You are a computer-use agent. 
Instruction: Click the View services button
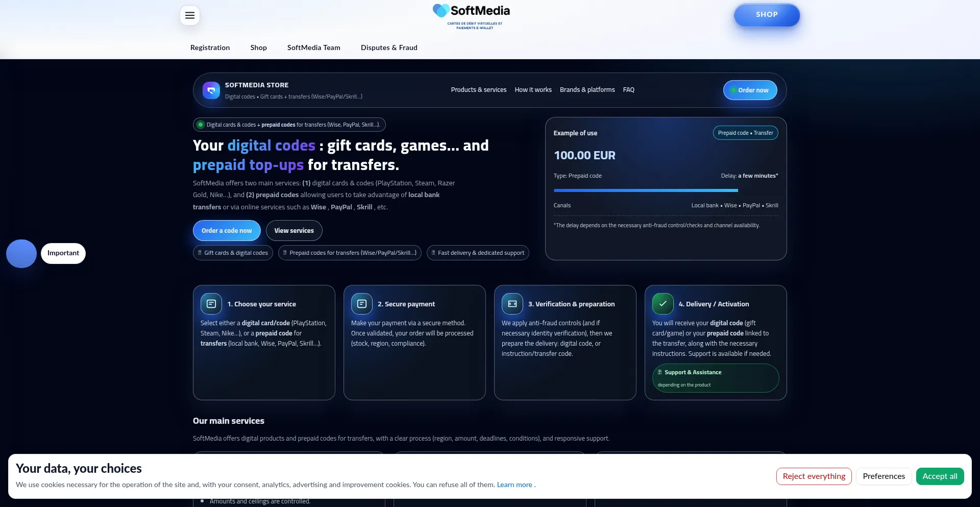point(294,231)
